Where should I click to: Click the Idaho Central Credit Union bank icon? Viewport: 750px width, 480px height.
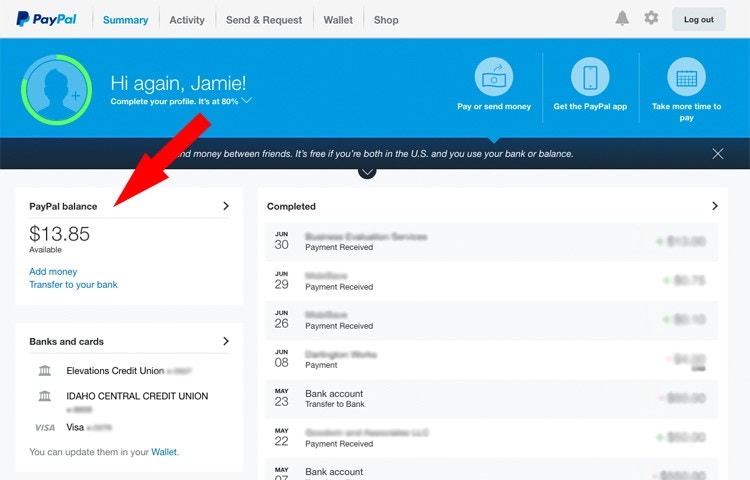pos(44,396)
